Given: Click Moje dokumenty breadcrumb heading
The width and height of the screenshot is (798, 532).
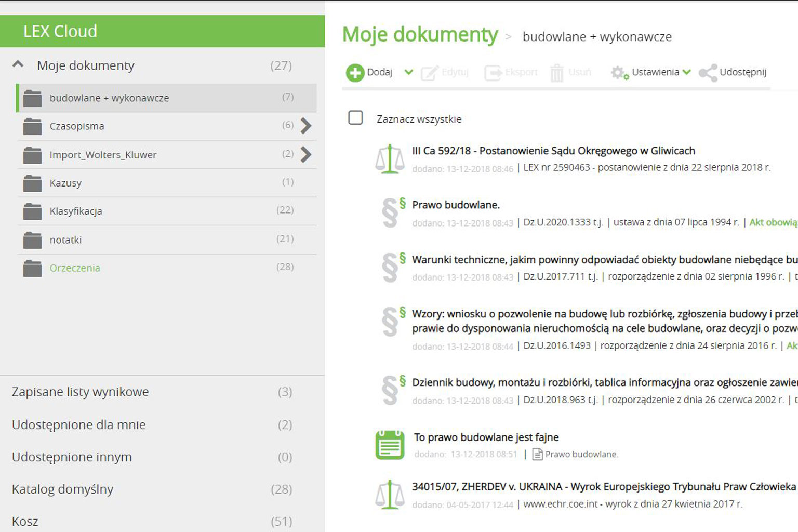Looking at the screenshot, I should (420, 35).
